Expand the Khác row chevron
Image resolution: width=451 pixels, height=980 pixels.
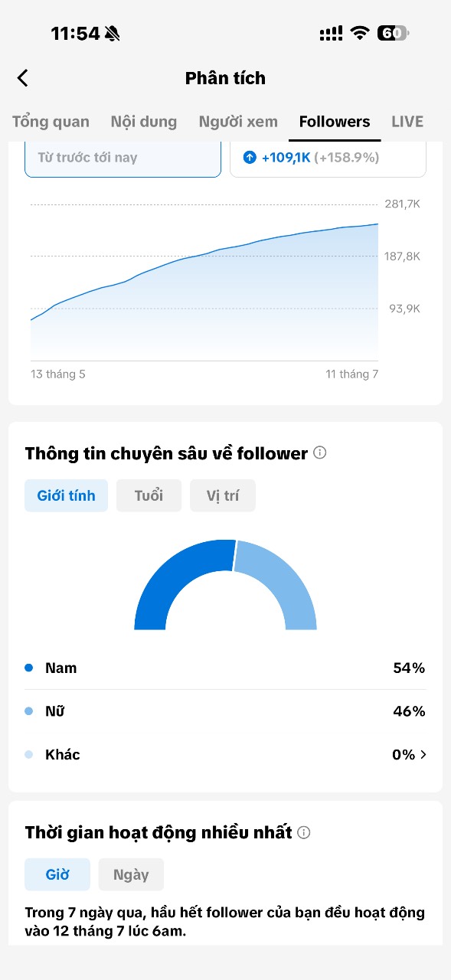click(423, 755)
